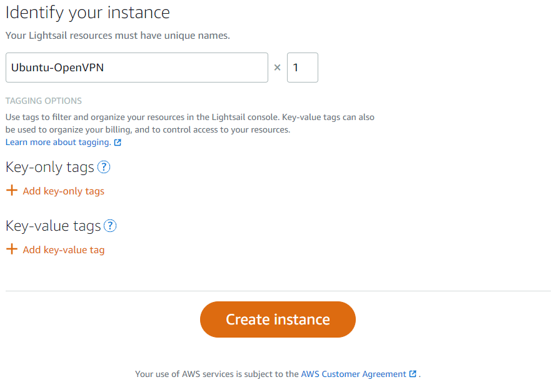Click the Identify your instance heading
Screen dimensions: 554x392
pyautogui.click(x=88, y=12)
